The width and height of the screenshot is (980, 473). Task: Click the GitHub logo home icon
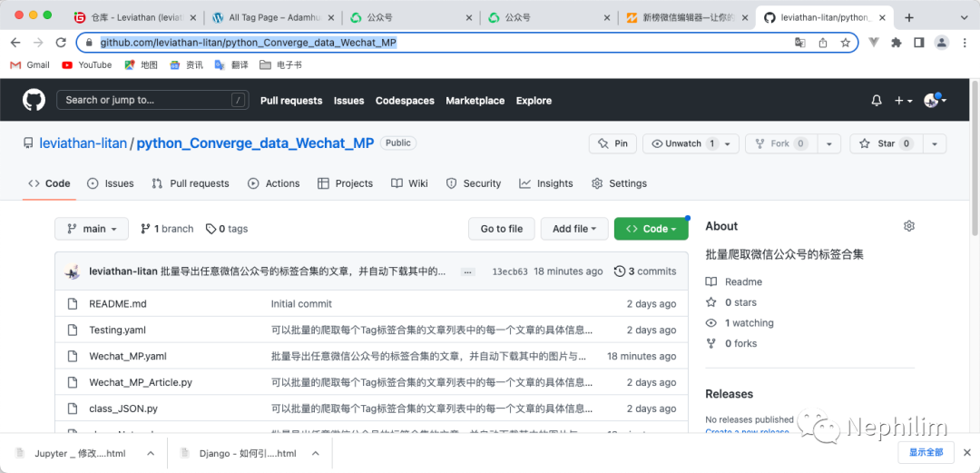pyautogui.click(x=34, y=100)
